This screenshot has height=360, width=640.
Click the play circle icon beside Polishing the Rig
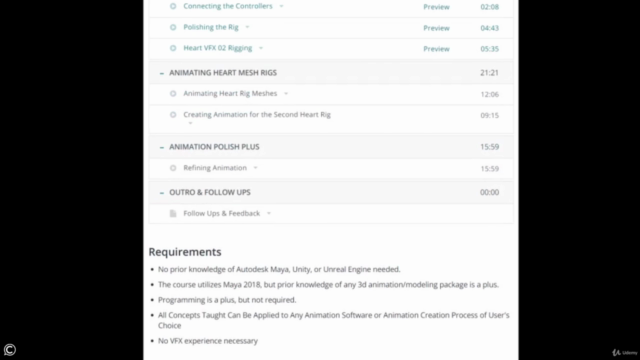click(173, 27)
